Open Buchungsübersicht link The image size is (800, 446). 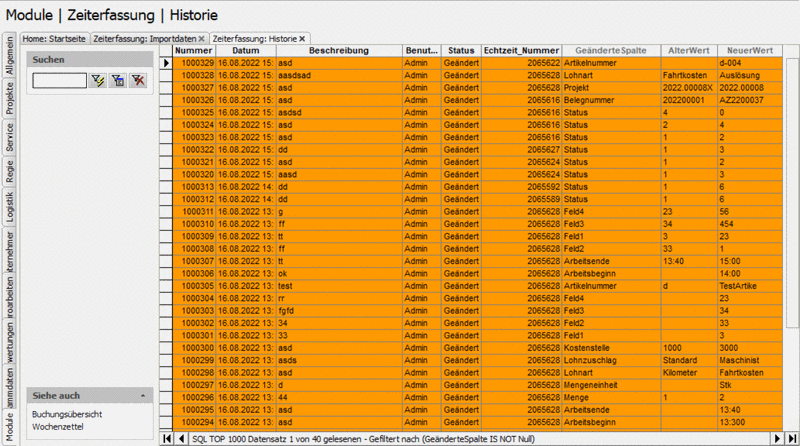point(67,414)
